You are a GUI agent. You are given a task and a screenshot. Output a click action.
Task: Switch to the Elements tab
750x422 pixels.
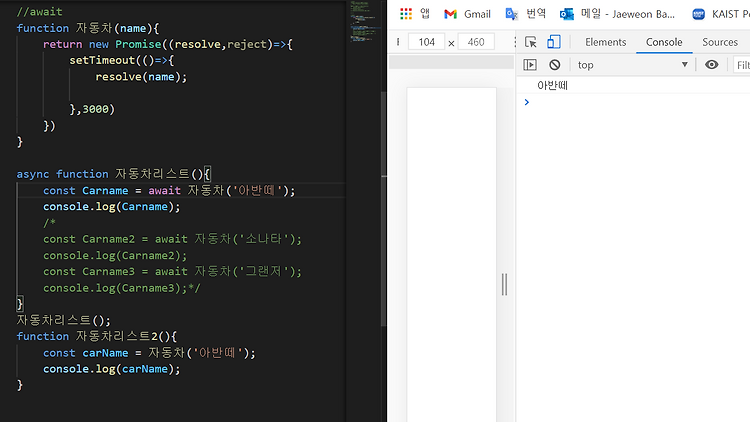(606, 42)
